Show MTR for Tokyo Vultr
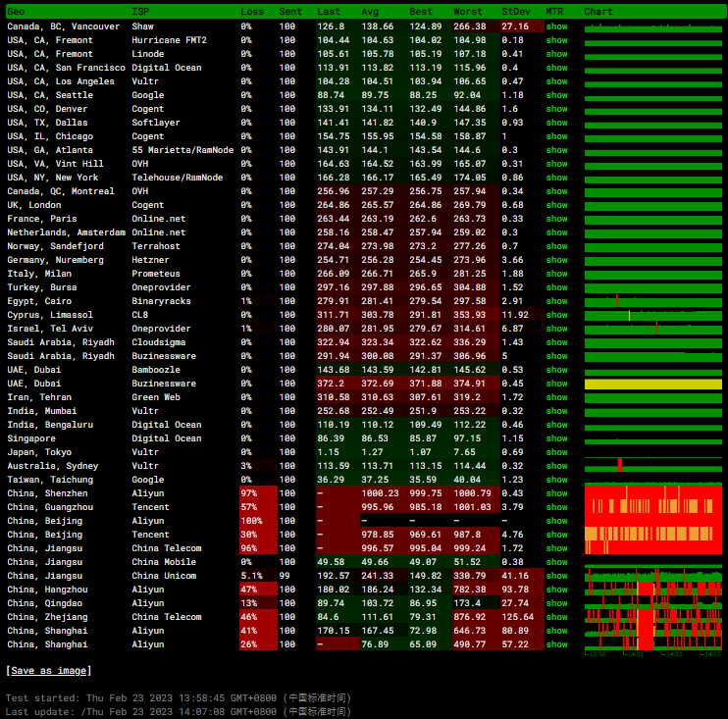Image resolution: width=728 pixels, height=719 pixels. click(x=556, y=452)
